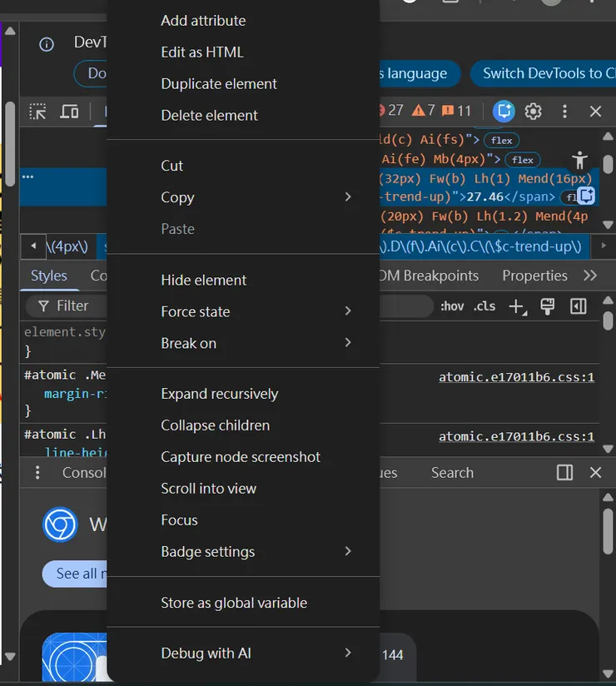Click Switch DevTools language button
The width and height of the screenshot is (616, 686).
click(543, 73)
